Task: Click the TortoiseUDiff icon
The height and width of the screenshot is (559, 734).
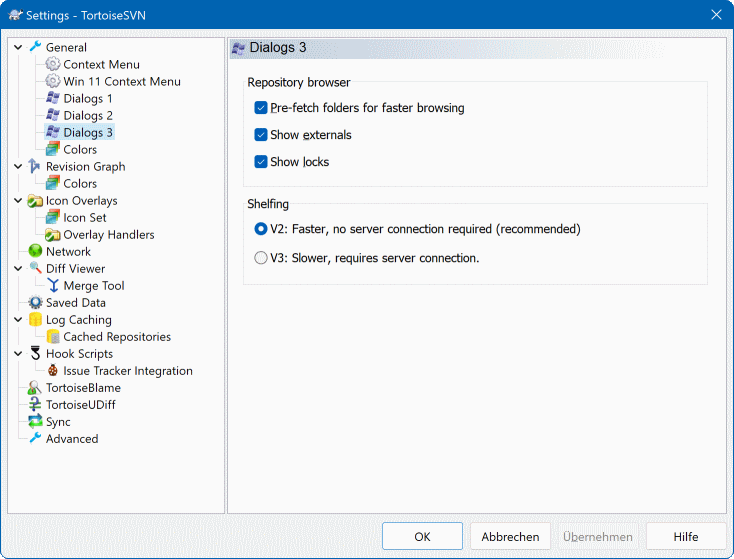Action: coord(35,405)
